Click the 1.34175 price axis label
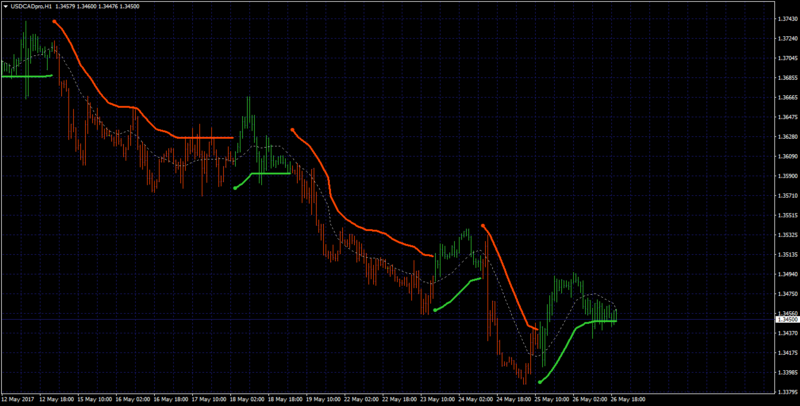Screen dimensions: 800x406 pyautogui.click(x=786, y=353)
